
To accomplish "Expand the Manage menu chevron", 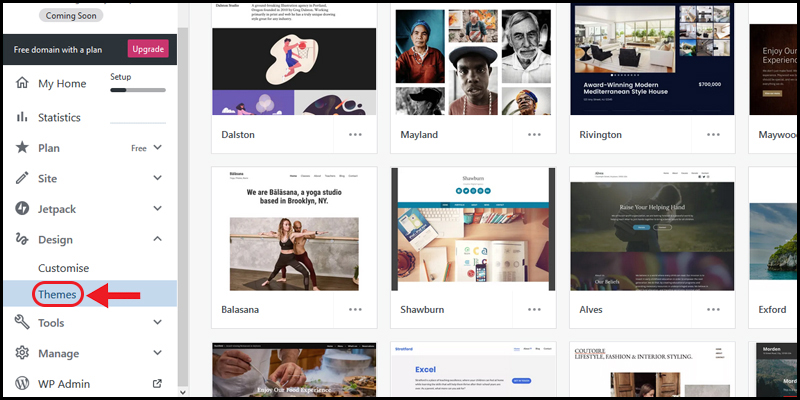I will tap(158, 353).
